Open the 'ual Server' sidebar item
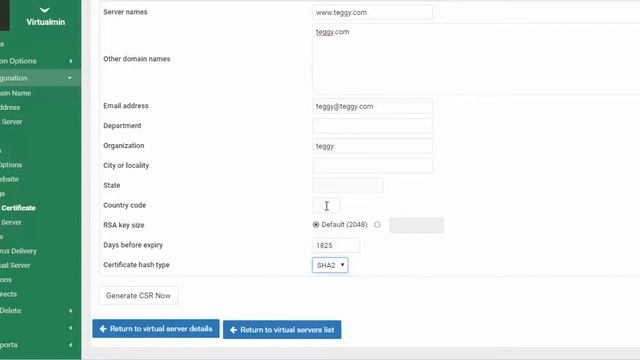The width and height of the screenshot is (640, 360). pyautogui.click(x=15, y=265)
